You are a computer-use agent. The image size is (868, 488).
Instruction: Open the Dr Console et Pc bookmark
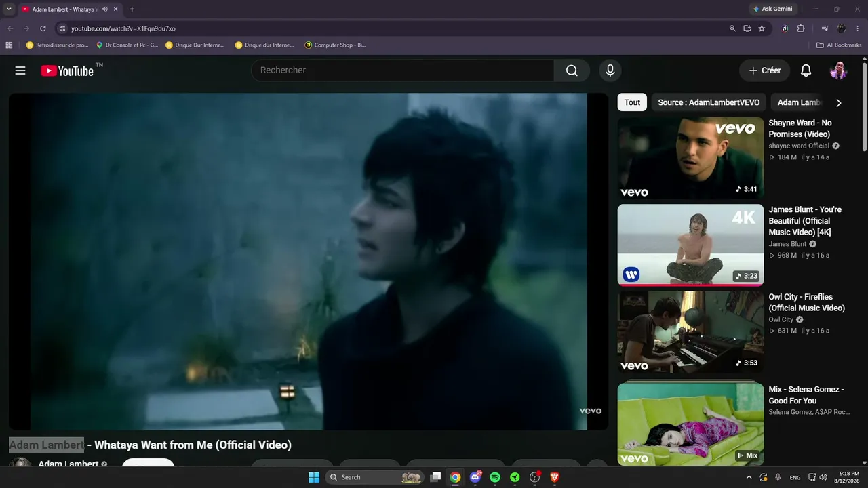click(127, 45)
